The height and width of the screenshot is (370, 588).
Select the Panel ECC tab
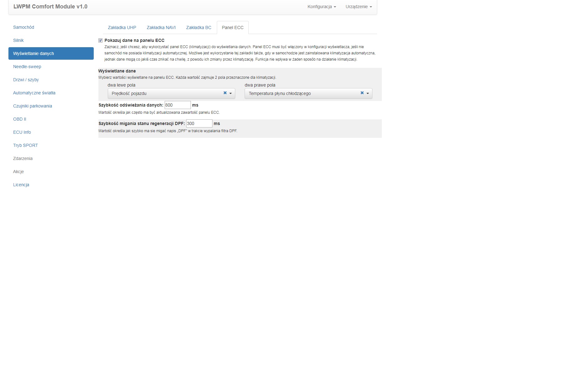(x=232, y=27)
